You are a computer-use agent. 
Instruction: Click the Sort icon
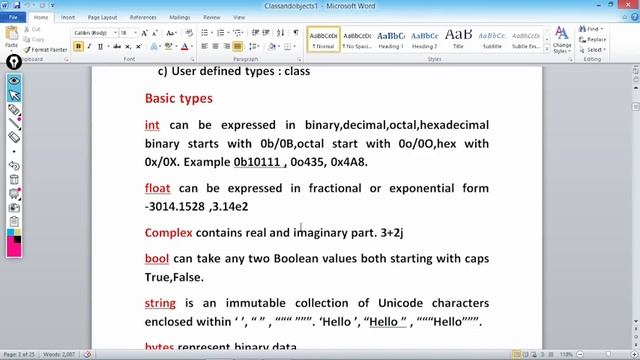280,33
